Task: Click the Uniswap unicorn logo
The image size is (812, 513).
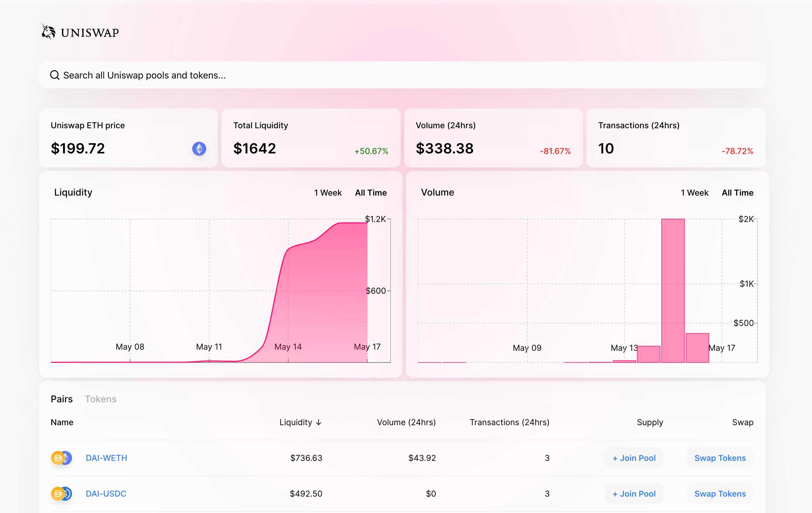Action: (x=48, y=32)
